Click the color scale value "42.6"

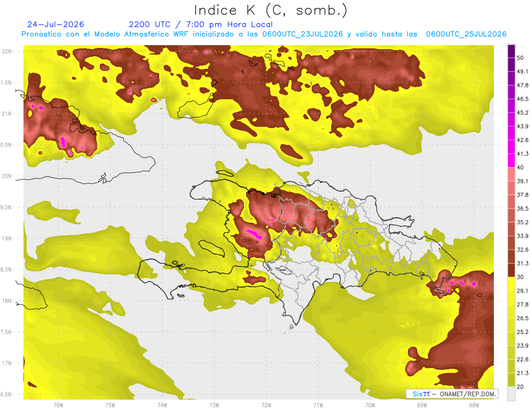[523, 140]
